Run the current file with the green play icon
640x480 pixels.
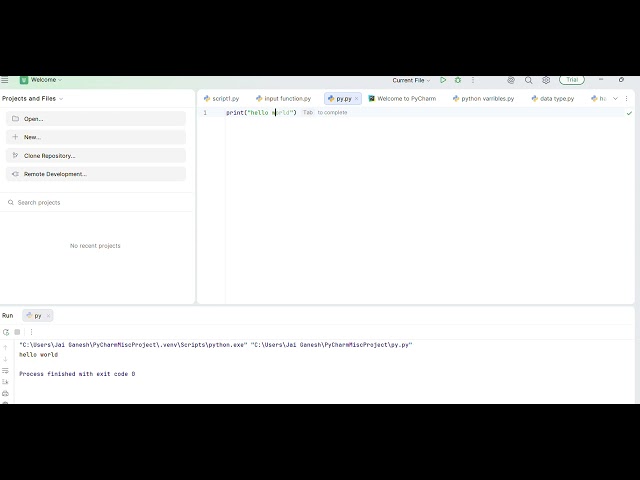443,80
